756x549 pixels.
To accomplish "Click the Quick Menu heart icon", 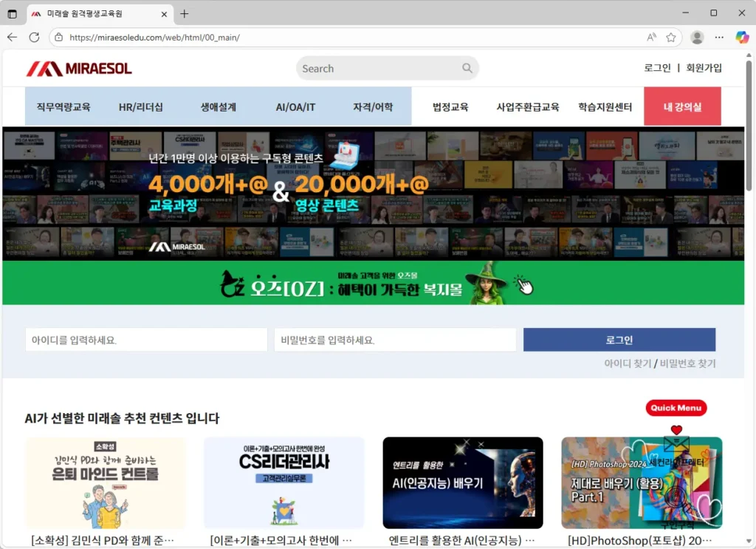I will click(676, 429).
